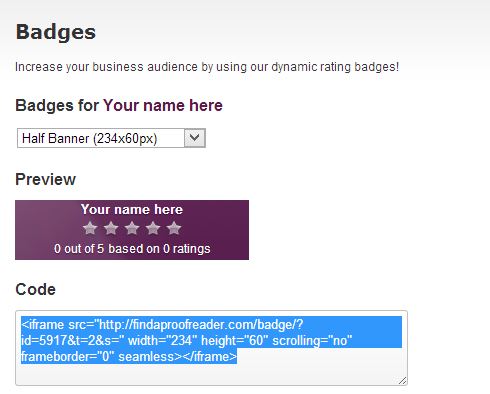The width and height of the screenshot is (490, 394).
Task: Click '0 out of 5 based on 0 ratings'
Action: (132, 249)
